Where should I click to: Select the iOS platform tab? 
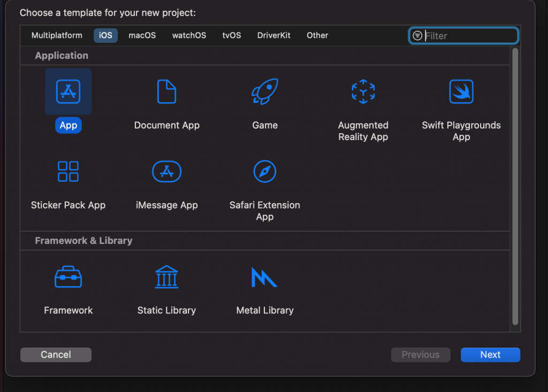click(105, 35)
